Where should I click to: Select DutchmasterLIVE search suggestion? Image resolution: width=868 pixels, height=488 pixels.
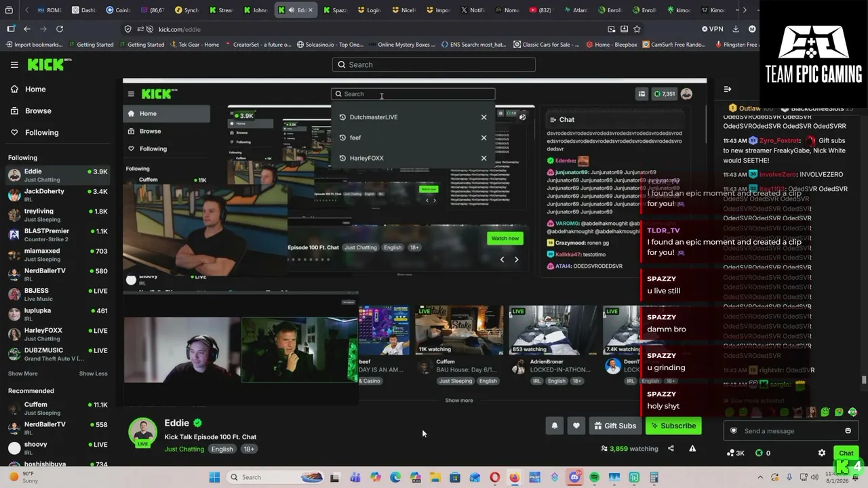tap(374, 117)
